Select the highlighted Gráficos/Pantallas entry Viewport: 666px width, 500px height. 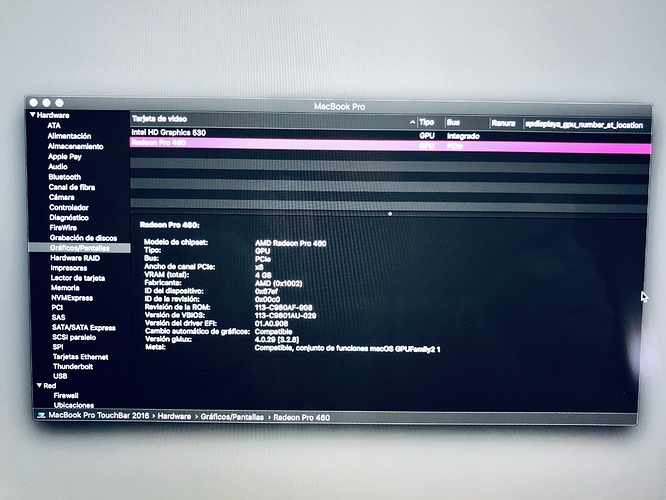[x=79, y=248]
